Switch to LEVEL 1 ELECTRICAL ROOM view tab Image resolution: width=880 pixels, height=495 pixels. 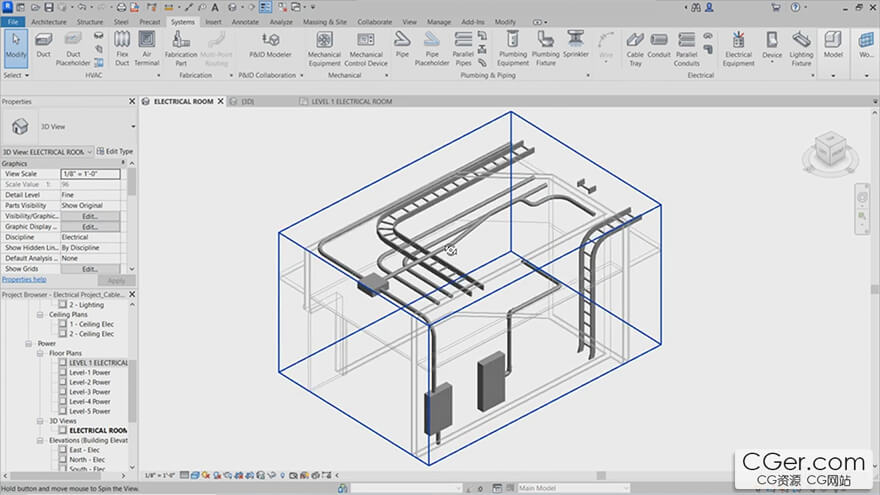(351, 102)
